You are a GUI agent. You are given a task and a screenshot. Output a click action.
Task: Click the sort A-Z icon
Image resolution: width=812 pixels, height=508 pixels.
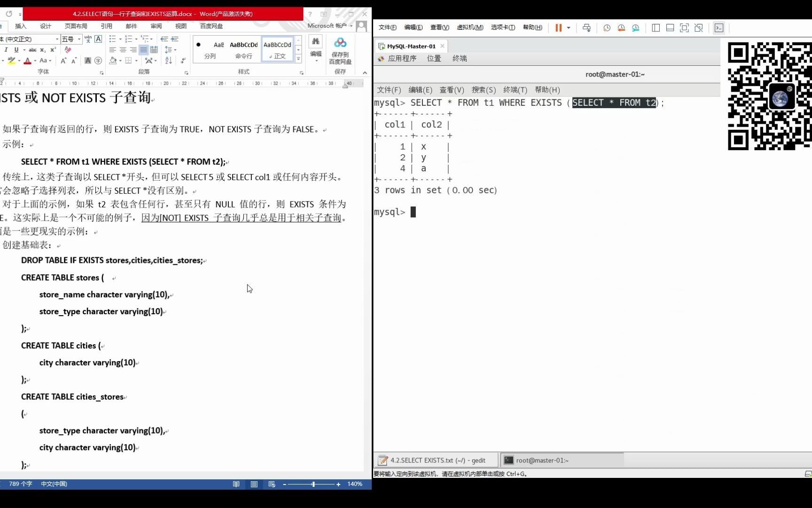[169, 61]
